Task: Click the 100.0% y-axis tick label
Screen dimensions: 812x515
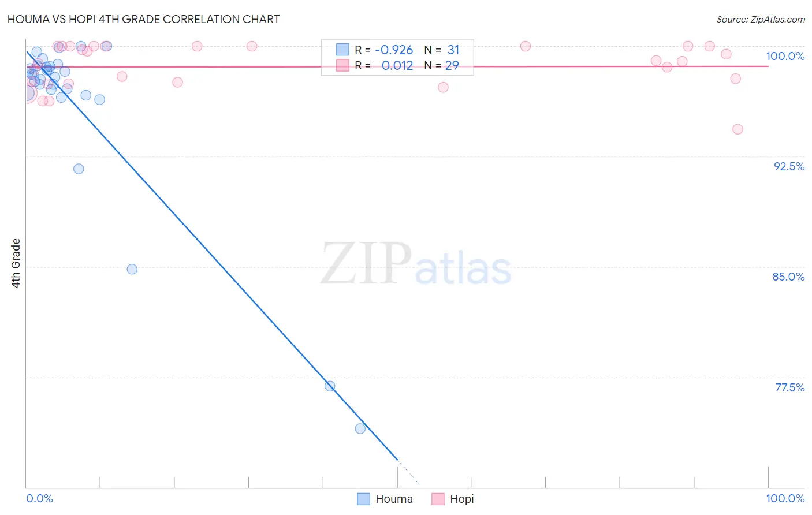Action: pyautogui.click(x=785, y=56)
